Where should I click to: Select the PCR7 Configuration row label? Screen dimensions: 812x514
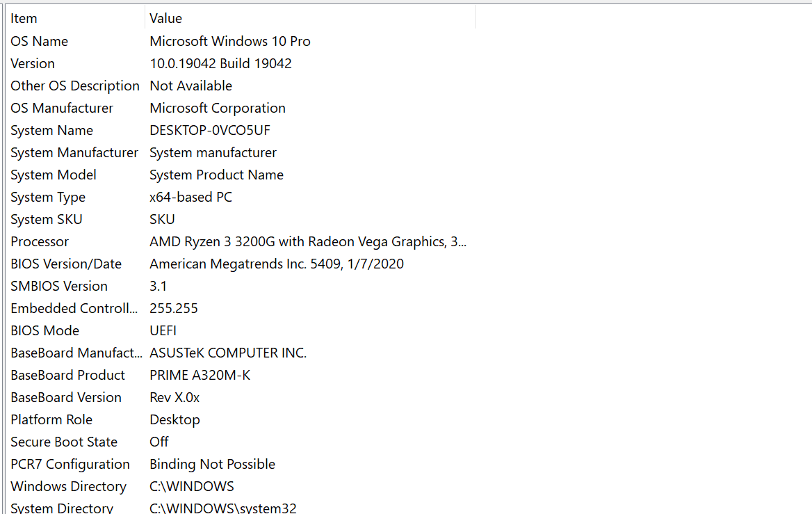[x=70, y=465]
